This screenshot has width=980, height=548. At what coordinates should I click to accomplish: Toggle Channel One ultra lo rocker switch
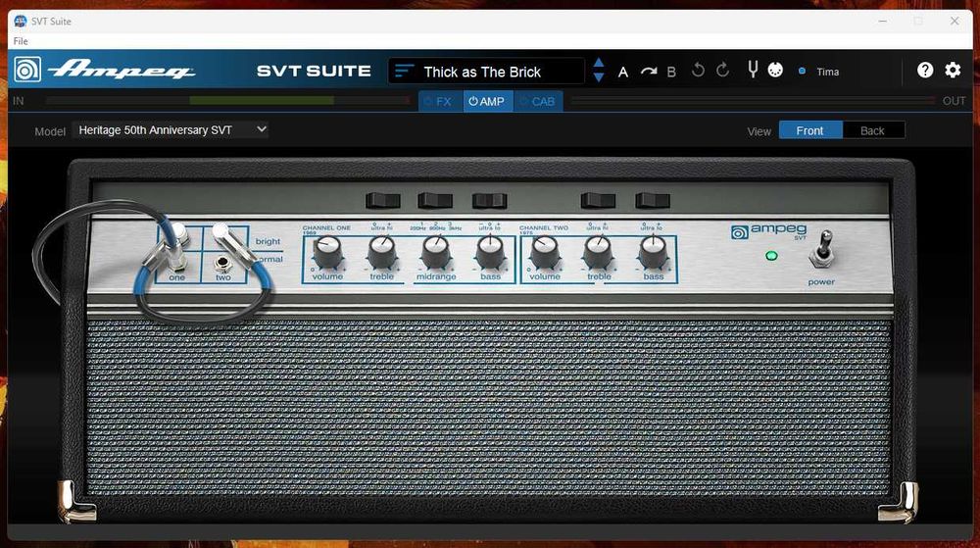point(489,201)
